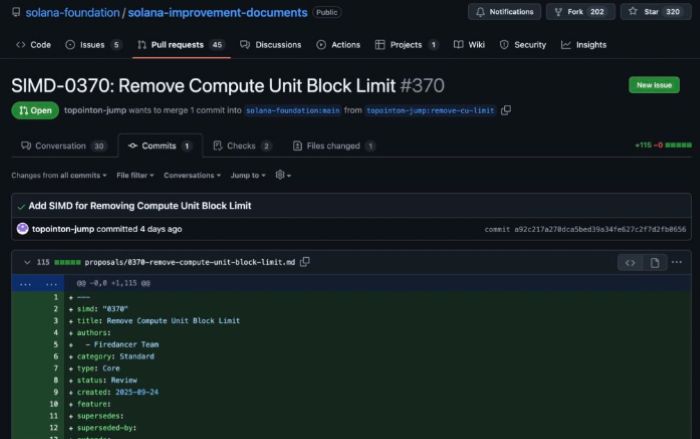The height and width of the screenshot is (439, 700).
Task: Click the +115 −0 diffstat indicator
Action: (663, 145)
